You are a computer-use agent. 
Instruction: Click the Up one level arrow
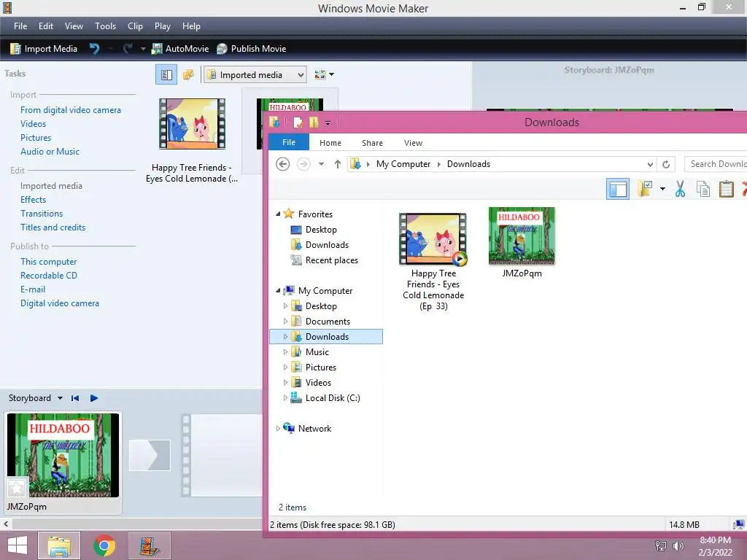pyautogui.click(x=337, y=164)
